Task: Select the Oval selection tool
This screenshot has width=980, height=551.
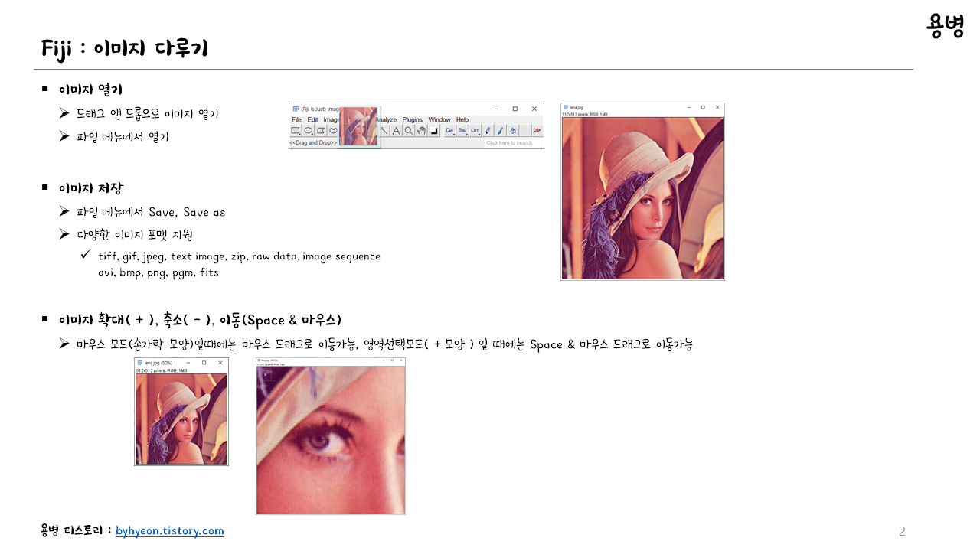Action: [309, 131]
